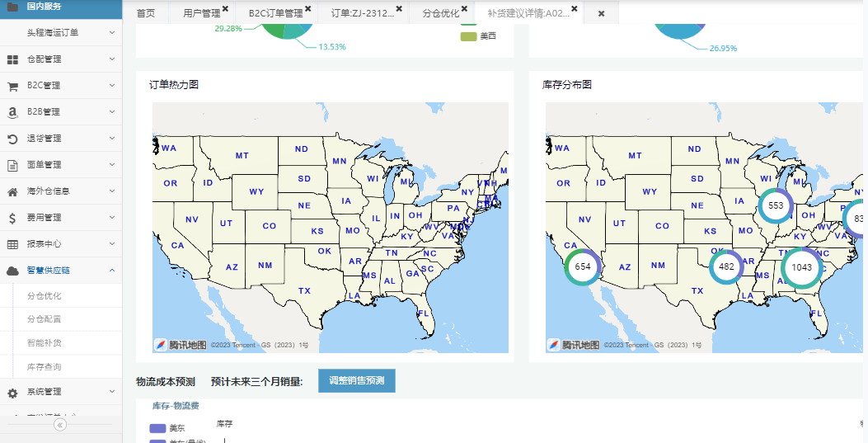This screenshot has width=868, height=443.
Task: Click the 国内服务 header label
Action: (45, 7)
